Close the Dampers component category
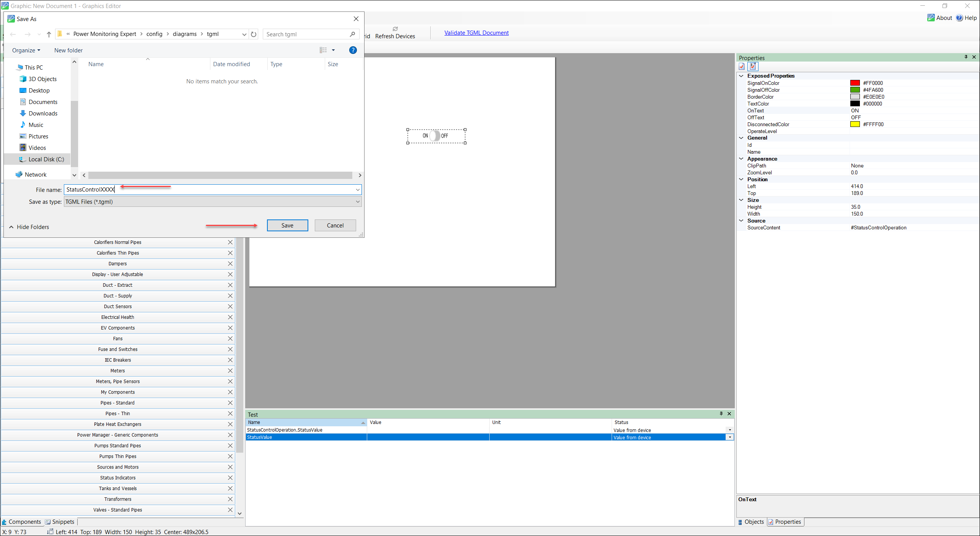 pyautogui.click(x=230, y=264)
